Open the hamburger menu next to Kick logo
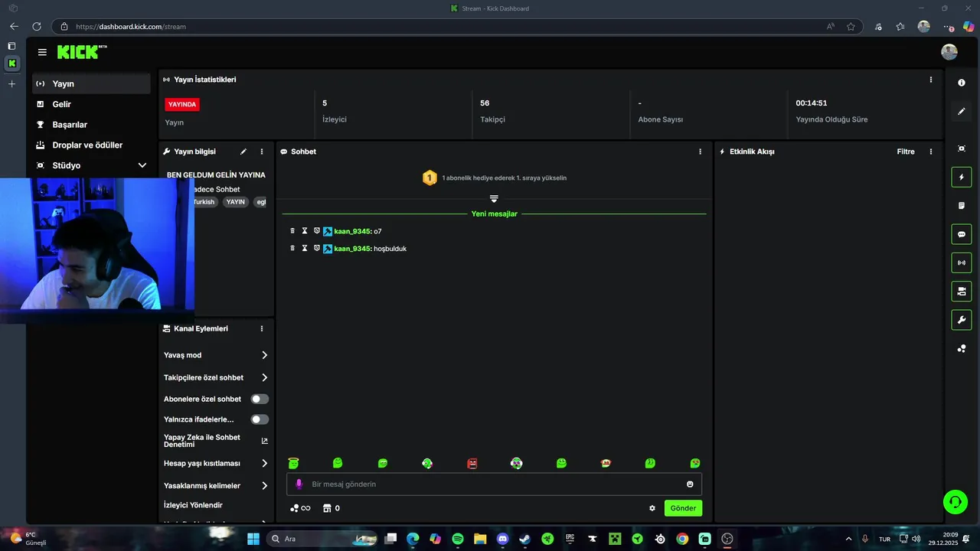The height and width of the screenshot is (551, 980). coord(42,52)
